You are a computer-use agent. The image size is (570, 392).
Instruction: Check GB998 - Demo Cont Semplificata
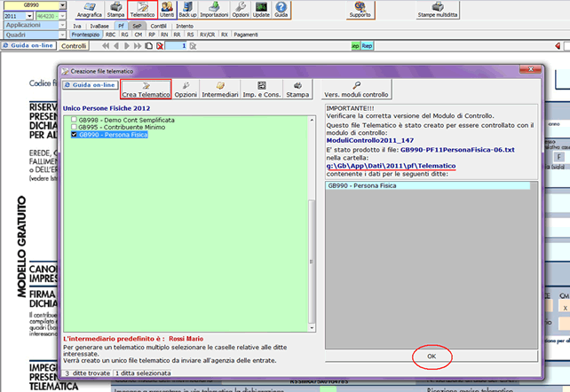75,120
